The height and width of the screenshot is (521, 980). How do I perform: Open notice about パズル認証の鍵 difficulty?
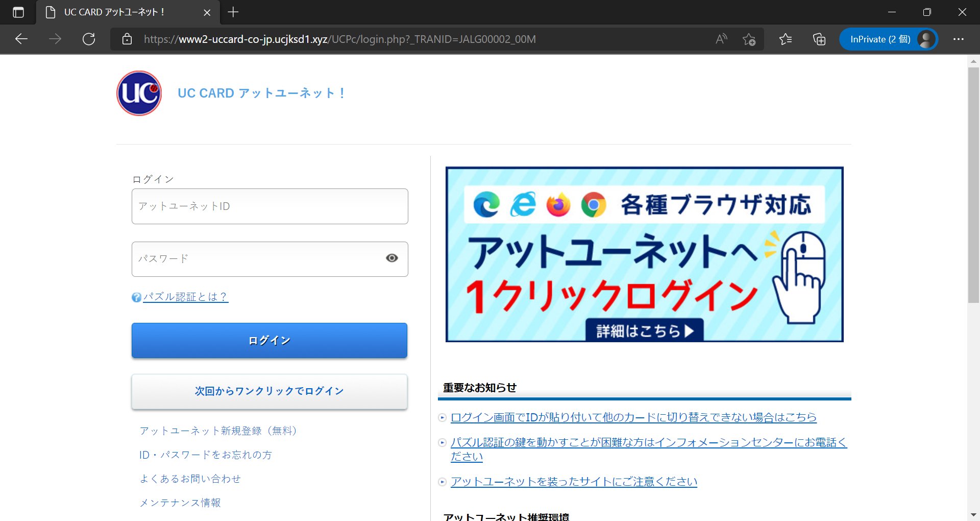(x=649, y=449)
